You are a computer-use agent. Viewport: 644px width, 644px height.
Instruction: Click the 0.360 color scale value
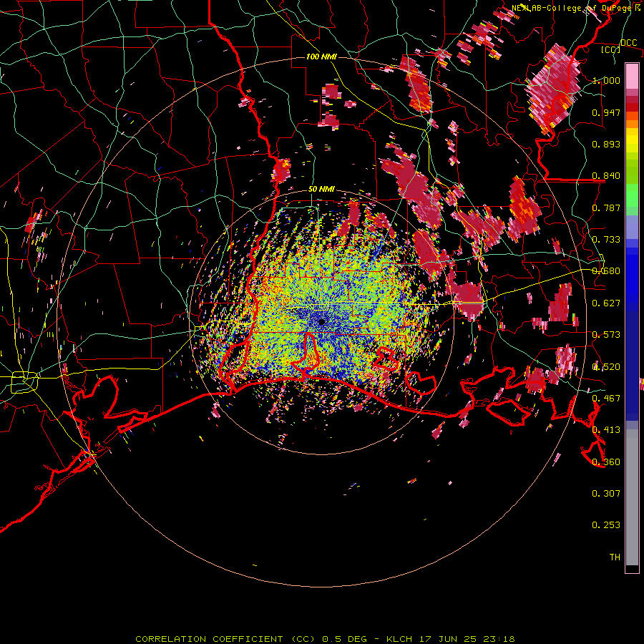(606, 462)
